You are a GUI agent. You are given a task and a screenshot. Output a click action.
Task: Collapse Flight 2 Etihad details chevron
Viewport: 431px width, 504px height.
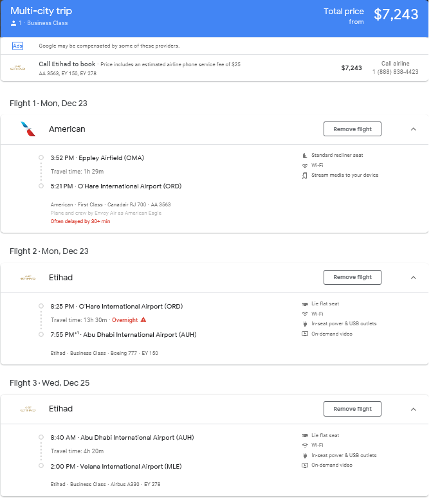[x=414, y=278]
